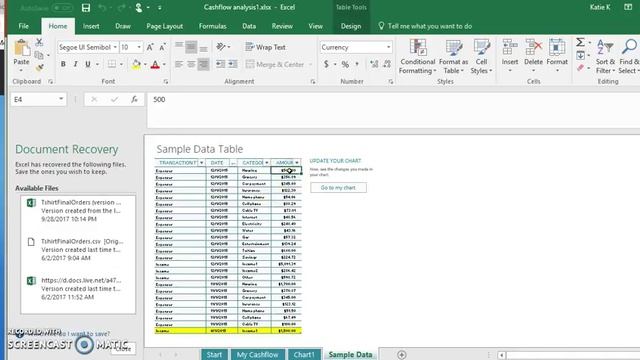Image resolution: width=640 pixels, height=360 pixels.
Task: Open the AMOUNT column filter dropdown
Action: [x=297, y=162]
